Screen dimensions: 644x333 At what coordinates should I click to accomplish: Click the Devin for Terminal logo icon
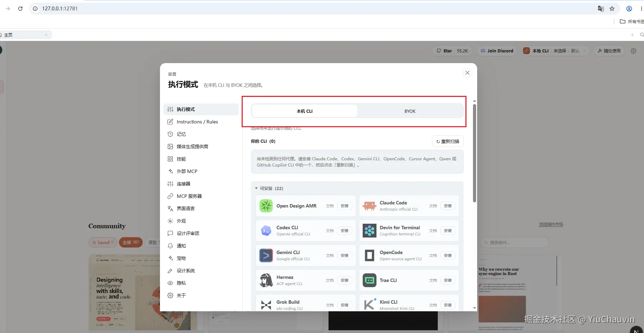coord(370,231)
